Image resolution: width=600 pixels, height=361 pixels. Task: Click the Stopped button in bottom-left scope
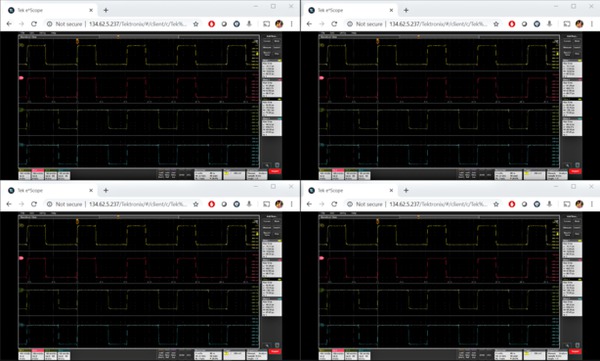274,351
